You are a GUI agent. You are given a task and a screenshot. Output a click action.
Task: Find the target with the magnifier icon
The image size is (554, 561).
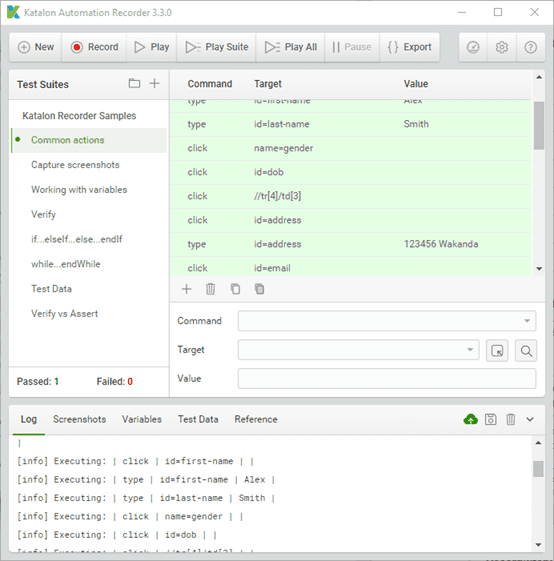pos(526,351)
